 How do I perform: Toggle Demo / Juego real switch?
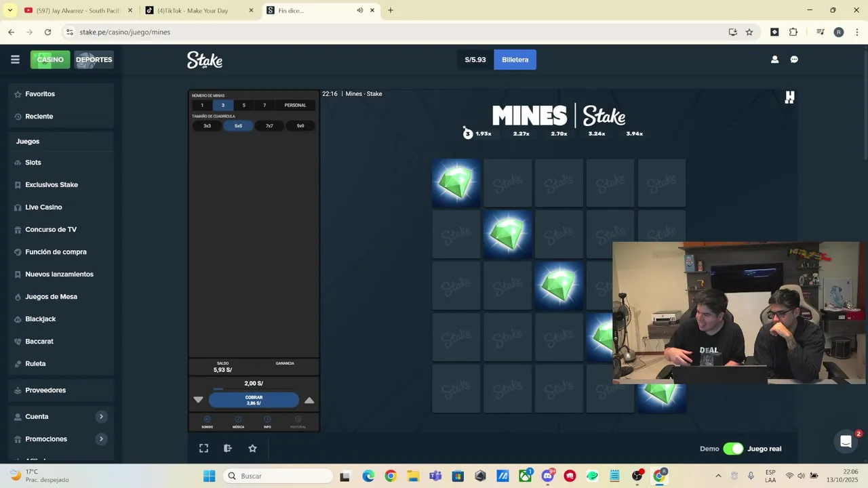click(x=733, y=449)
